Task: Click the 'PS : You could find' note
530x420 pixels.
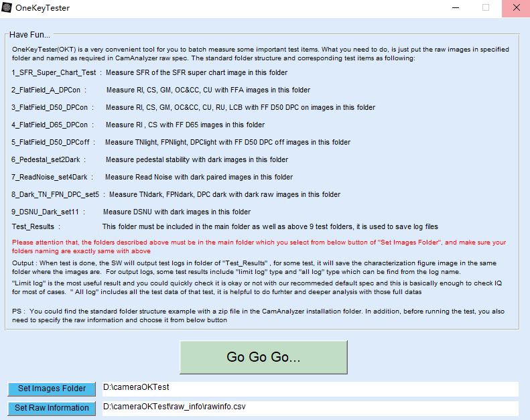Action: tap(258, 316)
